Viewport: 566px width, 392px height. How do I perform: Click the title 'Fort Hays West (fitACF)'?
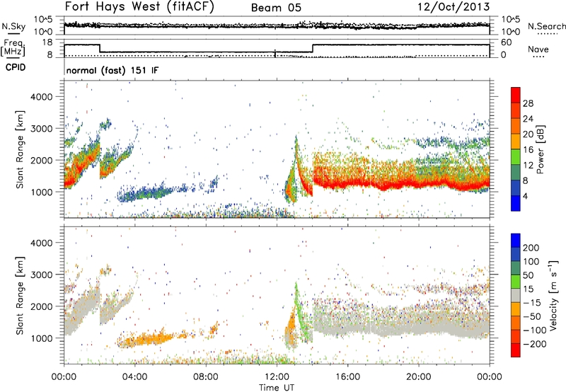tap(139, 6)
